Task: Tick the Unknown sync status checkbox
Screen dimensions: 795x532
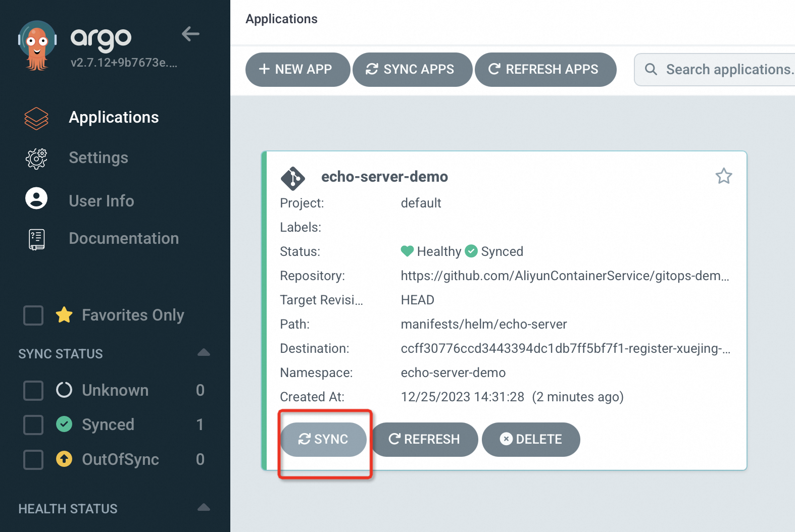Action: pyautogui.click(x=33, y=391)
